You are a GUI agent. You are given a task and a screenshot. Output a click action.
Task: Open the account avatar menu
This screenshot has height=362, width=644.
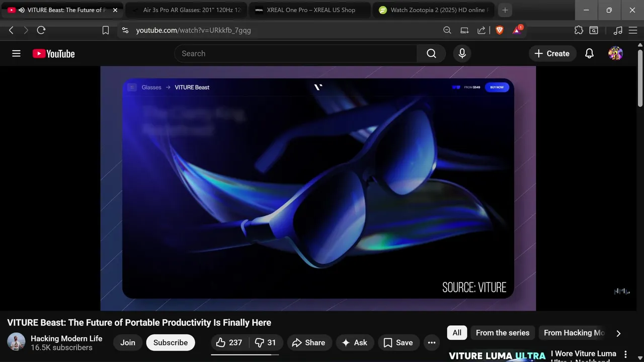[x=615, y=53]
